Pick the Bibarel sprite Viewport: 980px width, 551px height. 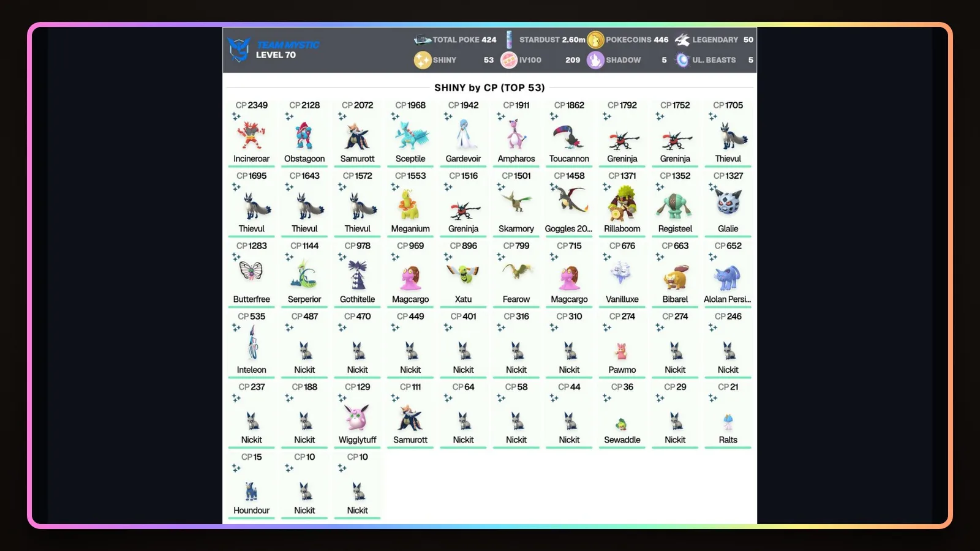click(675, 277)
